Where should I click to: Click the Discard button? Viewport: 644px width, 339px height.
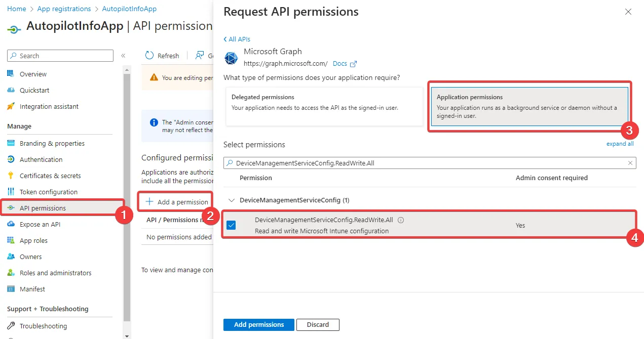(318, 324)
